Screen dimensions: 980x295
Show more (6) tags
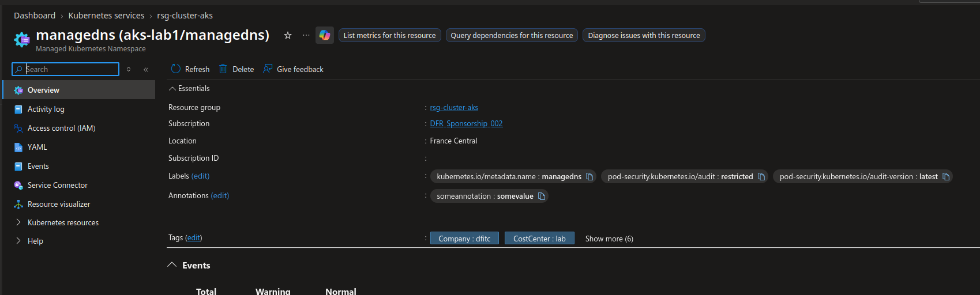tap(609, 239)
